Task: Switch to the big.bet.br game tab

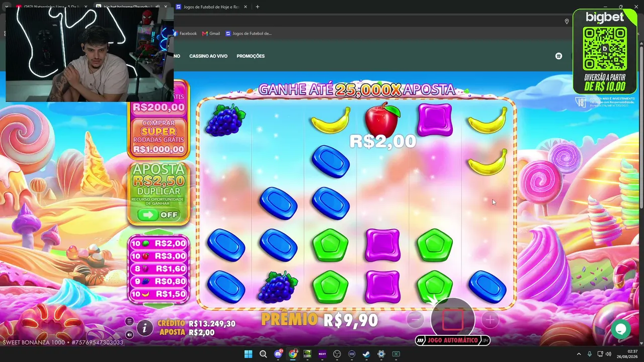Action: (132, 7)
